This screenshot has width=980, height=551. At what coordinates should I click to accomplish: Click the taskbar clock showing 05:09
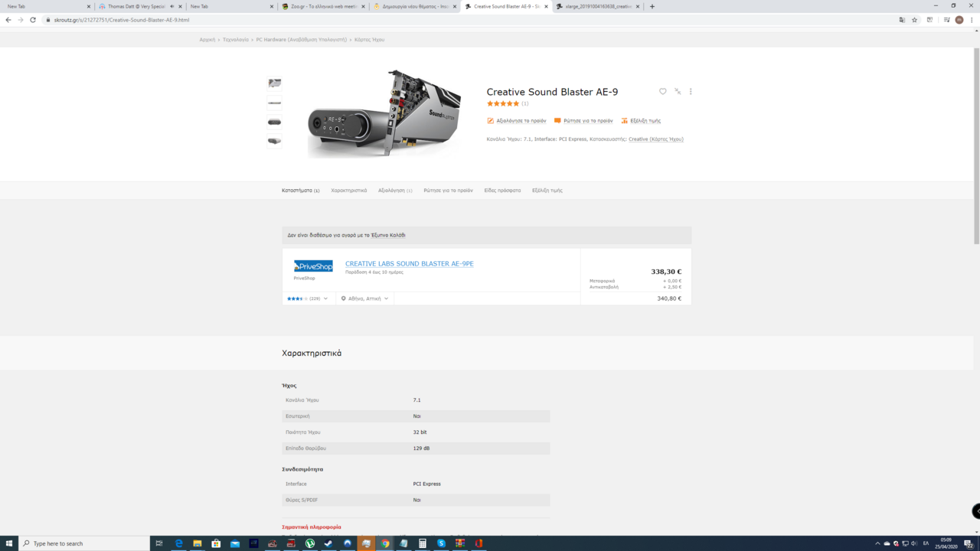(946, 543)
